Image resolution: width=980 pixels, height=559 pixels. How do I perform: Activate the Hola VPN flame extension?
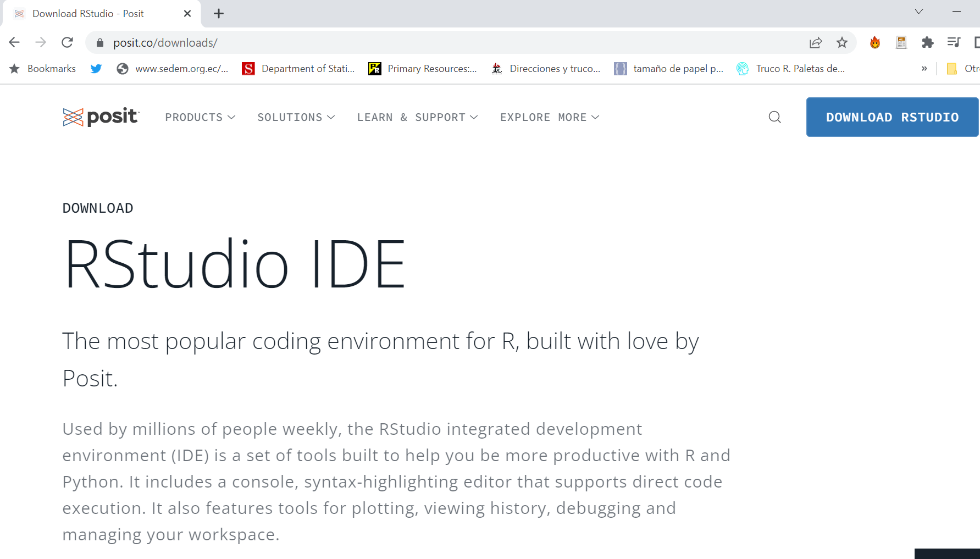pyautogui.click(x=874, y=42)
